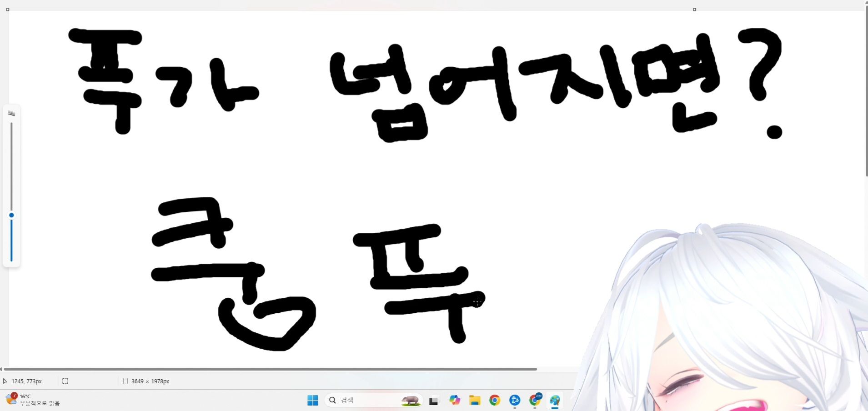Click the canvas top-left corner resize handle
The image size is (868, 411).
[x=8, y=10]
